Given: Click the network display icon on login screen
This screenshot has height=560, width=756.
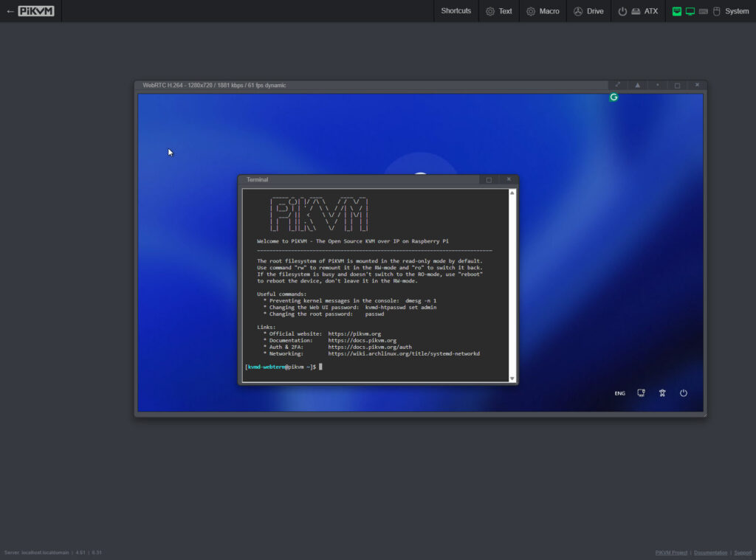Looking at the screenshot, I should click(641, 393).
